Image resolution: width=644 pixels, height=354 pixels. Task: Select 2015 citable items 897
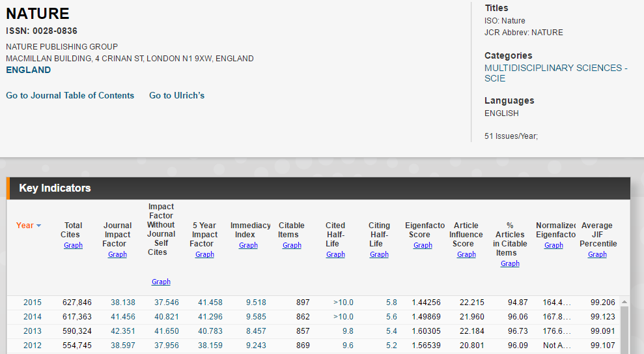(303, 302)
